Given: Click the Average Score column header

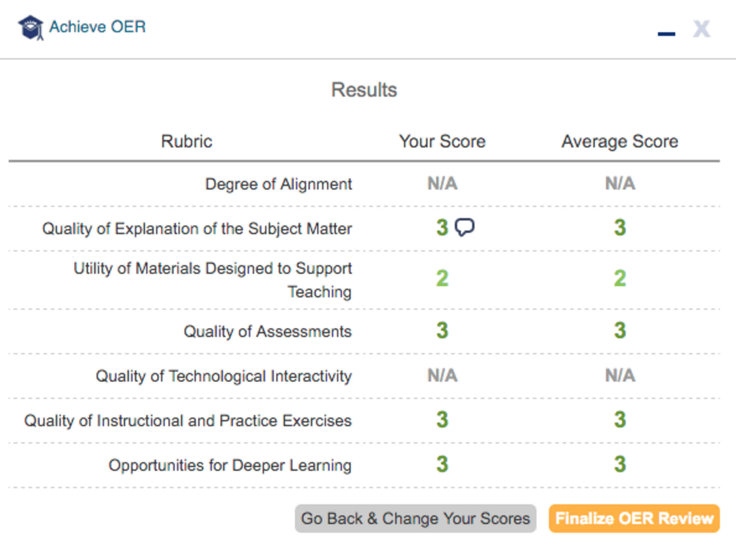Looking at the screenshot, I should [x=620, y=141].
